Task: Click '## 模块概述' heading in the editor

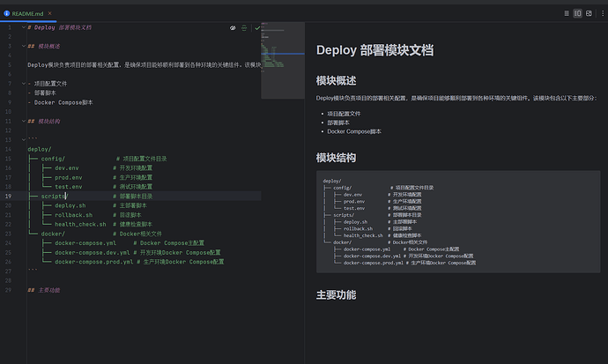Action: point(44,46)
